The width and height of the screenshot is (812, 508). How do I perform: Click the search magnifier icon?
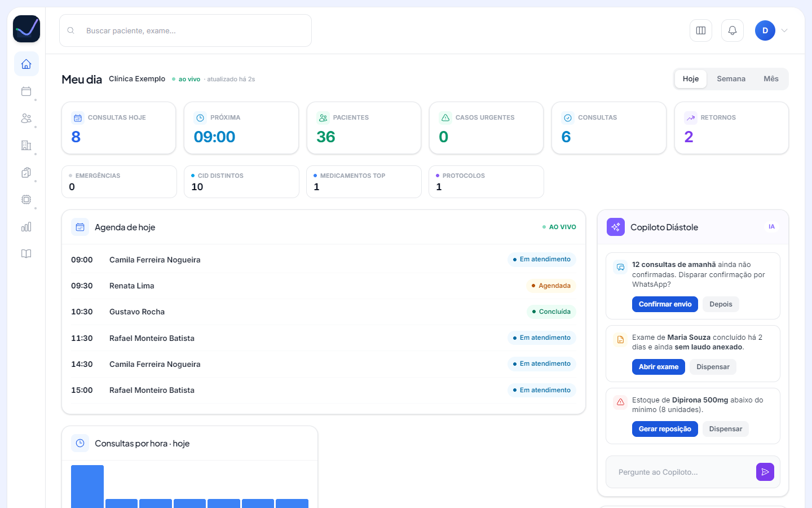(71, 30)
